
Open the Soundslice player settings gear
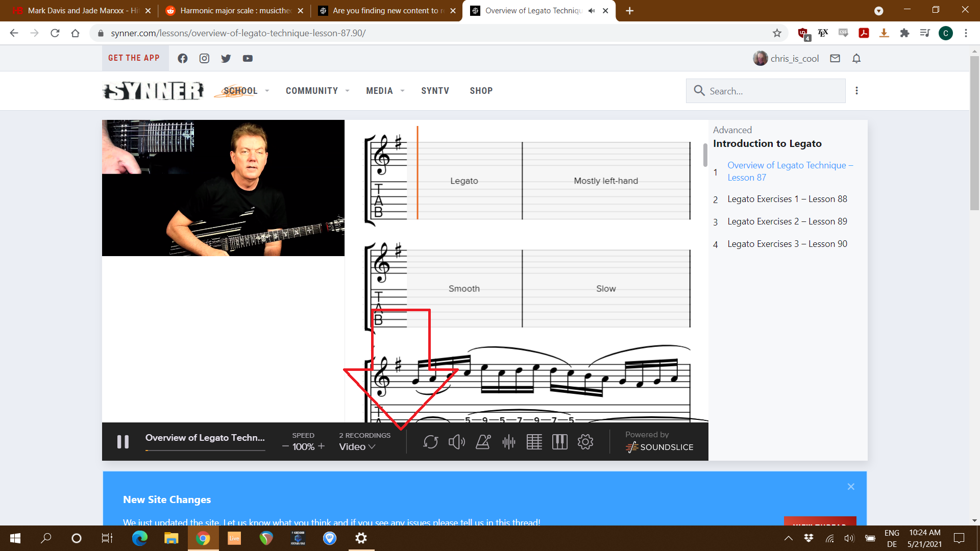click(585, 442)
